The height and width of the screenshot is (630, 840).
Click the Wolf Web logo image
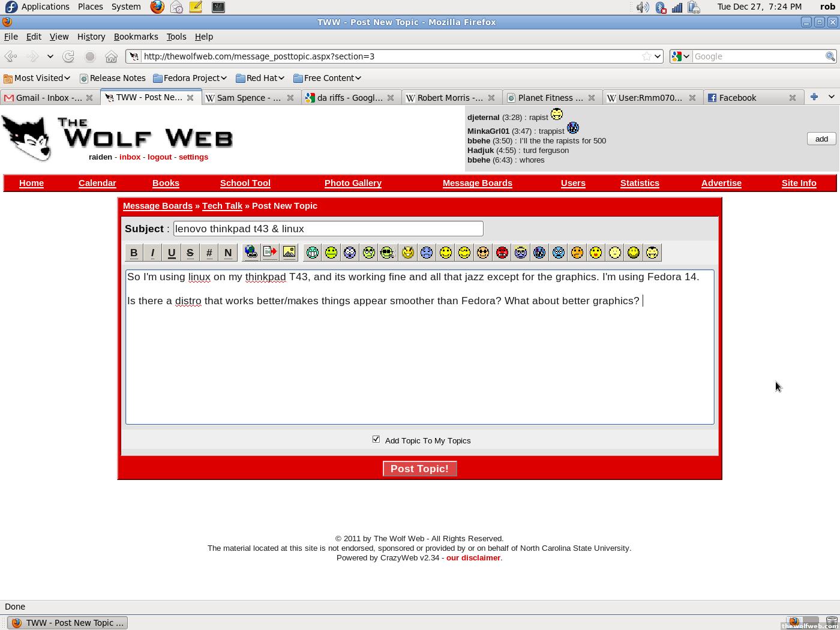click(x=117, y=137)
